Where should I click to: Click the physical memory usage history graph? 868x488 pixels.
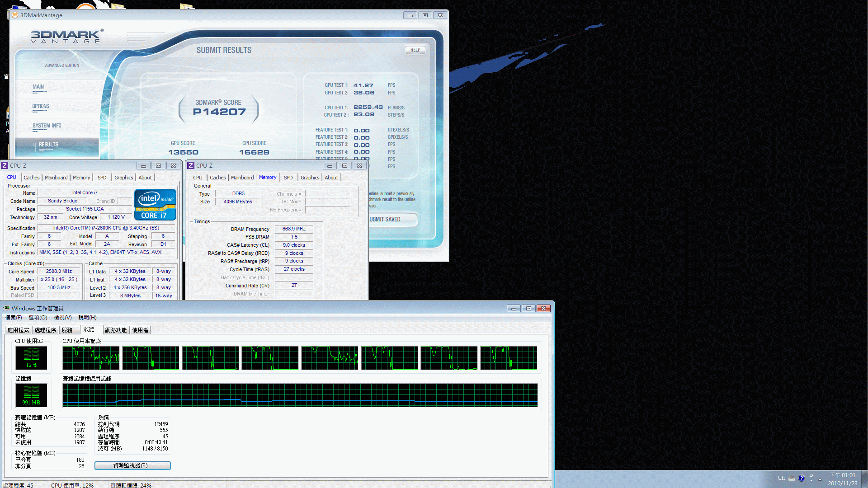(300, 395)
